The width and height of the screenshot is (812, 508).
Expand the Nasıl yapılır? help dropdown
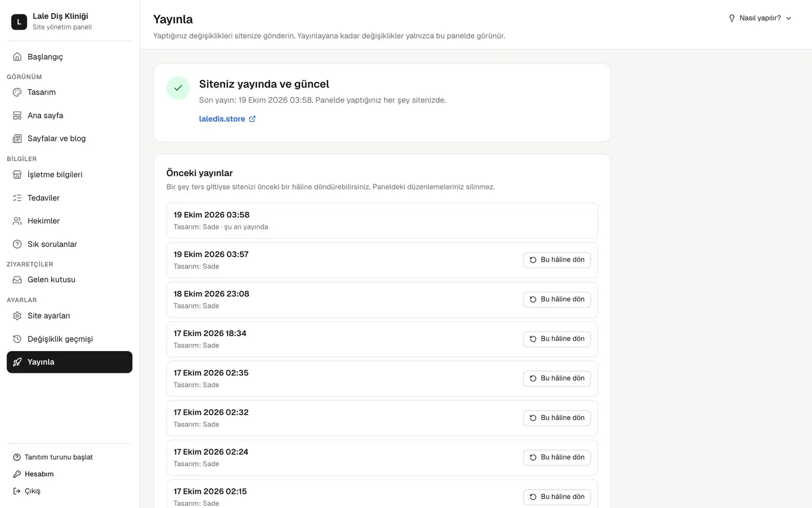[760, 18]
